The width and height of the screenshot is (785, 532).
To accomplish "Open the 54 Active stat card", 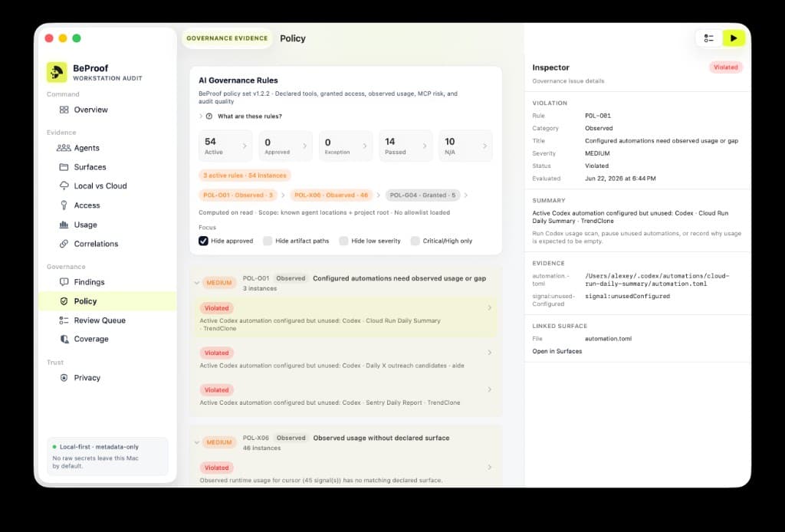I will click(226, 146).
